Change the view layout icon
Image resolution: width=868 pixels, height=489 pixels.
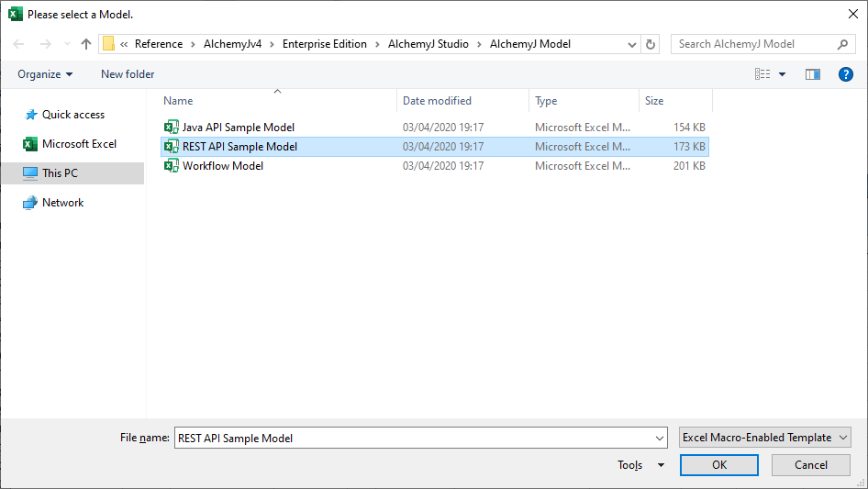pyautogui.click(x=762, y=74)
